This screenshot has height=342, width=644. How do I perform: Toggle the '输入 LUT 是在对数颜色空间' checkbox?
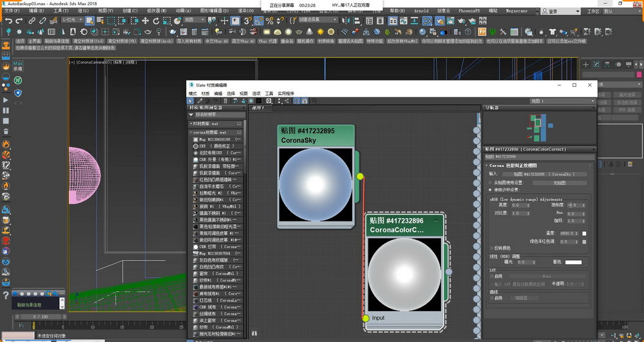point(491,284)
